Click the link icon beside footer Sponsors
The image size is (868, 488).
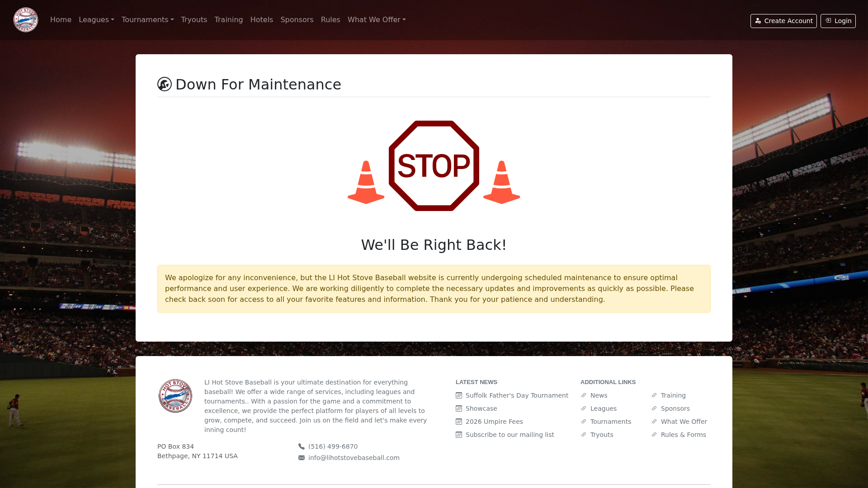[x=654, y=408]
